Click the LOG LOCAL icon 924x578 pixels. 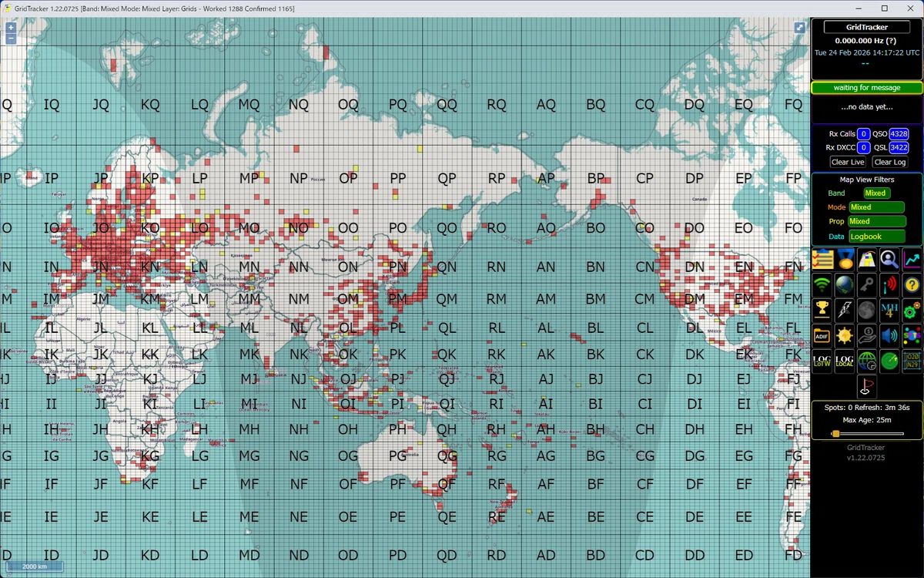(x=845, y=361)
